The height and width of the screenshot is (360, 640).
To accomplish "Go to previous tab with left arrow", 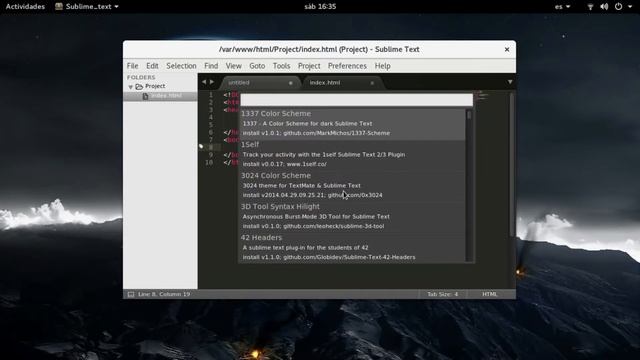I will (204, 82).
